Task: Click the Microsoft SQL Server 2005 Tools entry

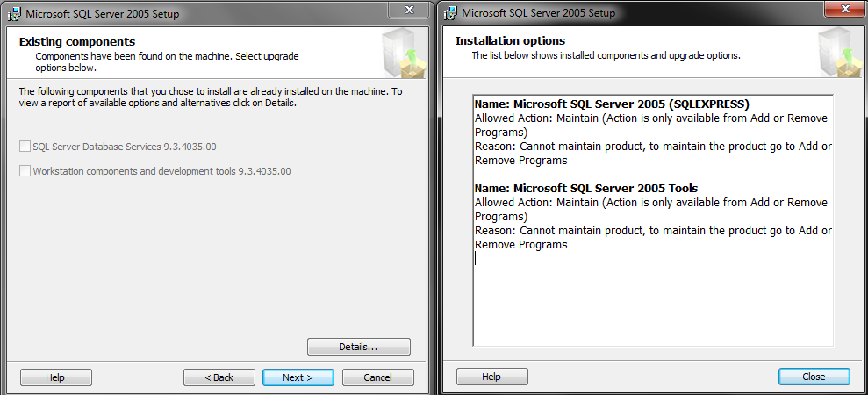Action: tap(586, 188)
